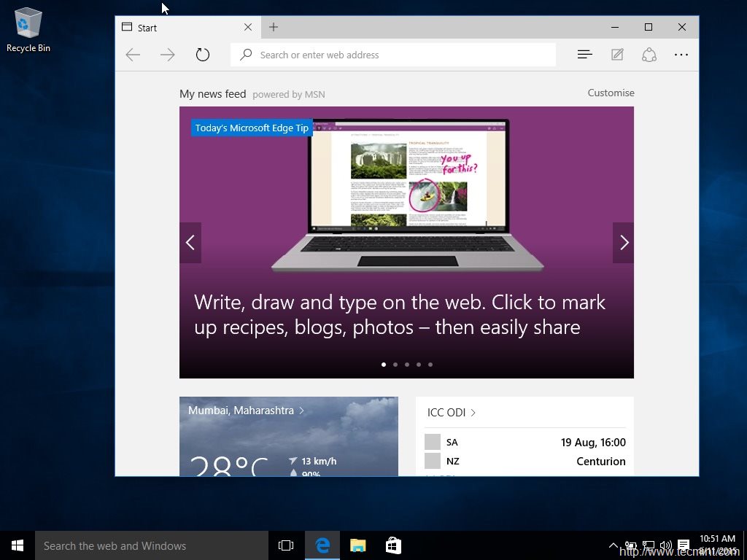
Task: Click the Forward navigation arrow
Action: pos(168,54)
